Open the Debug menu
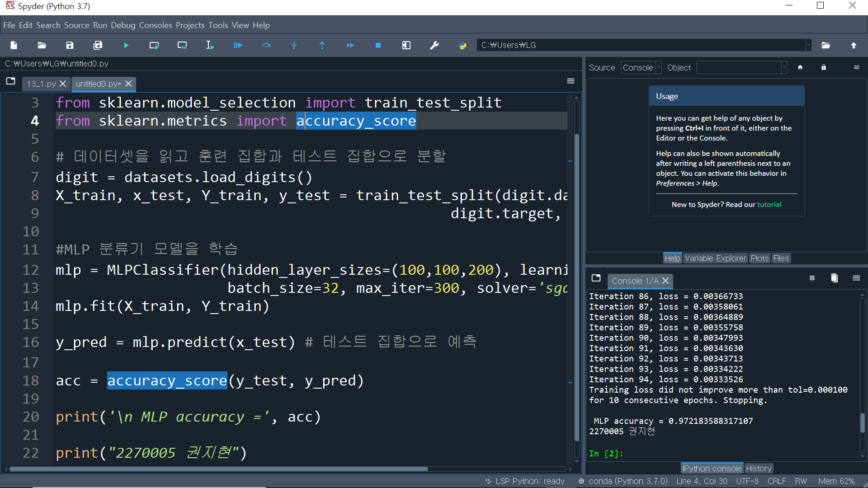 tap(123, 25)
